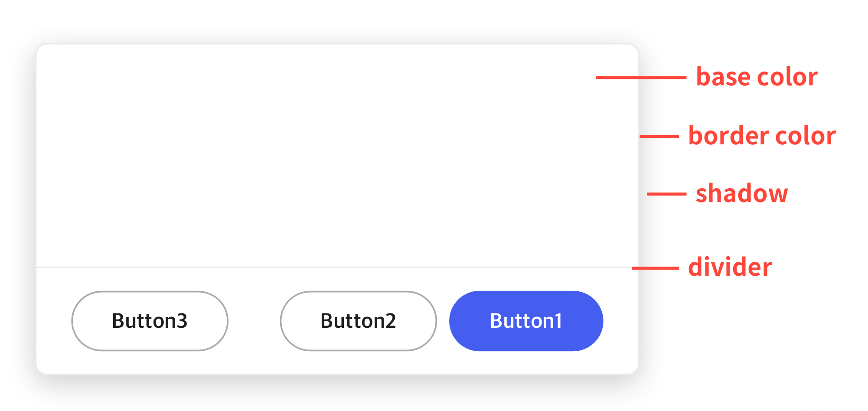Viewport: 868px width, 411px height.
Task: Click the card footer gap between Button3 and Button2
Action: point(254,321)
